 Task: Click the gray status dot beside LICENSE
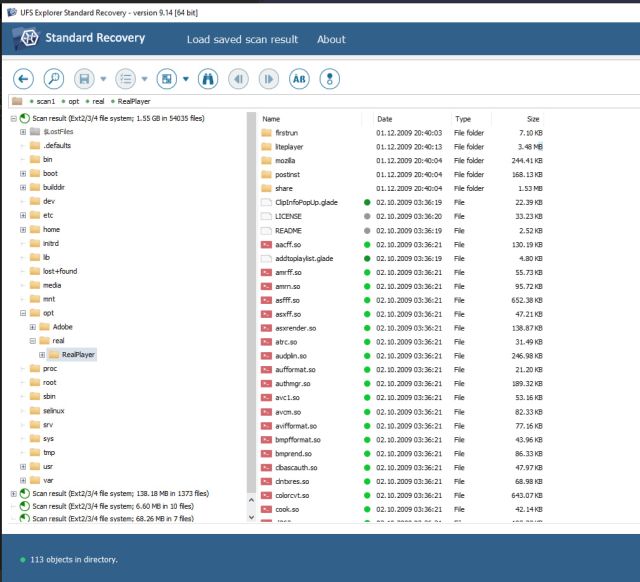coord(367,216)
